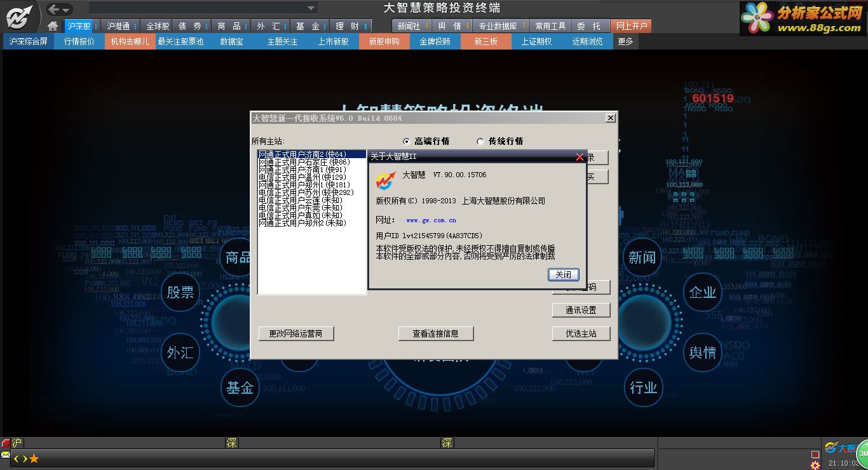The height and width of the screenshot is (470, 868).
Task: Select 沪深综合屏 sub-tab
Action: (x=29, y=41)
